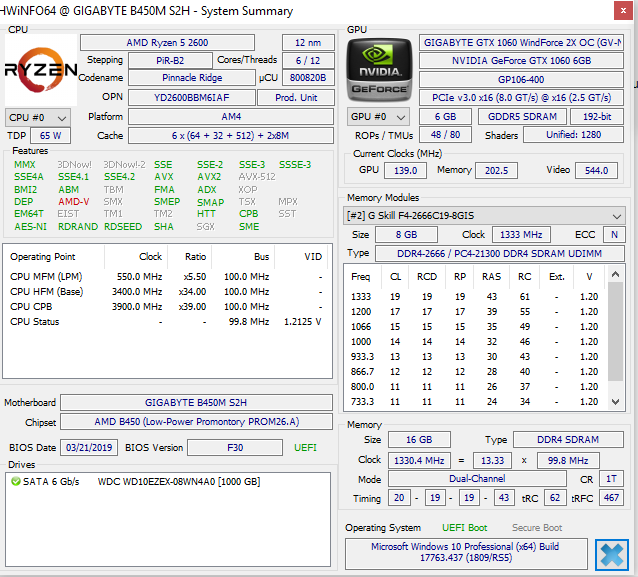638x577 pixels.
Task: Click the 6 / 12 cores/threads field
Action: point(308,61)
